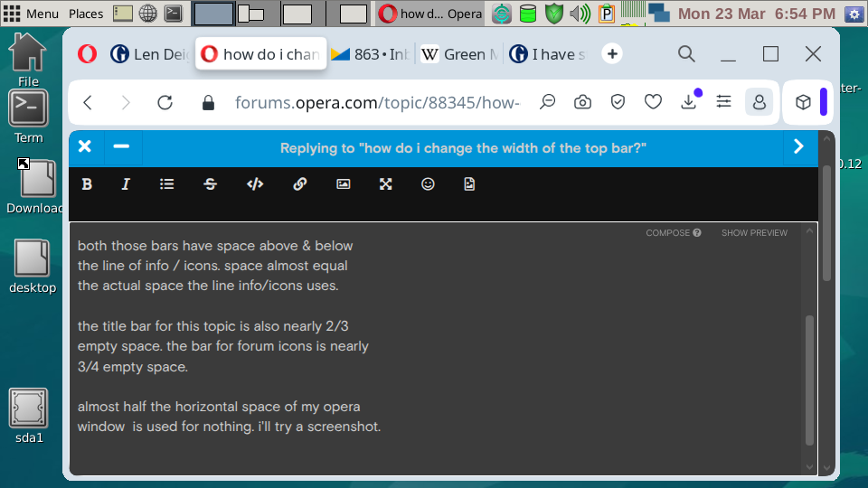Reload the current page
This screenshot has width=868, height=488.
coord(165,102)
